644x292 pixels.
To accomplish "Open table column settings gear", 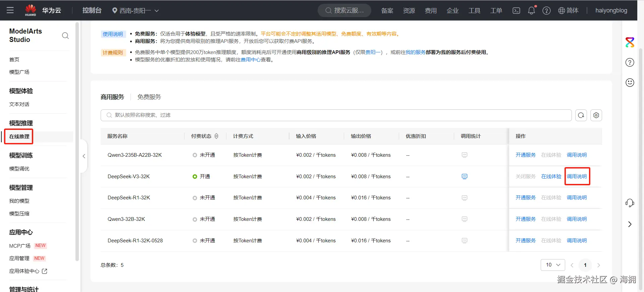I will 596,115.
